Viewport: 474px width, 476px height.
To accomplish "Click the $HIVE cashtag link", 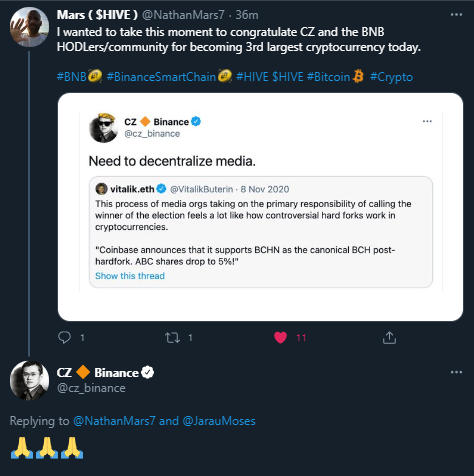I will click(x=288, y=77).
